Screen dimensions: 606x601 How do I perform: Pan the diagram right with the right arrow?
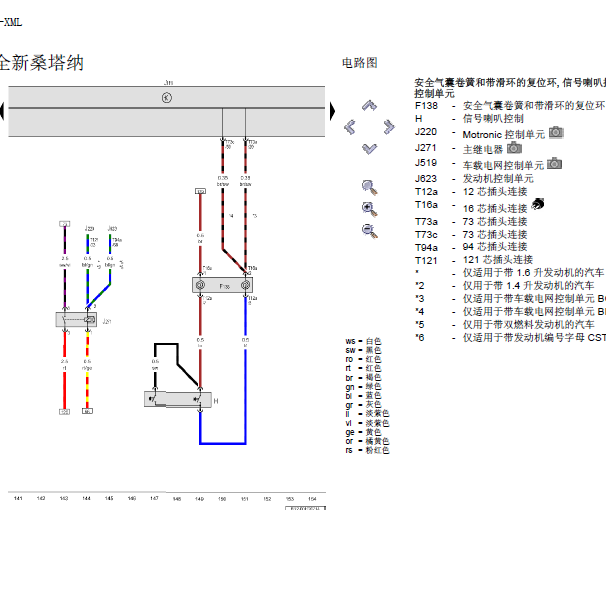click(389, 127)
